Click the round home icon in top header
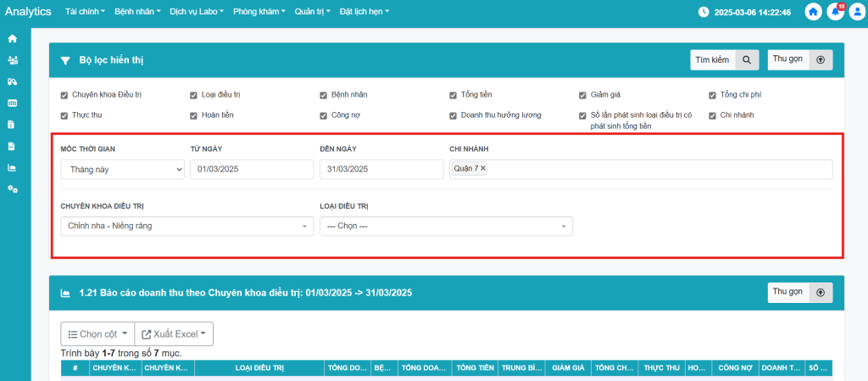868x381 pixels. 814,12
